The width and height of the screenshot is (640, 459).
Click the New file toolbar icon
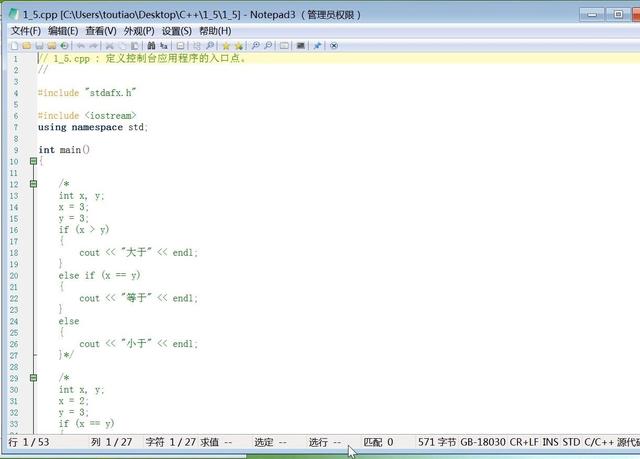pyautogui.click(x=14, y=46)
